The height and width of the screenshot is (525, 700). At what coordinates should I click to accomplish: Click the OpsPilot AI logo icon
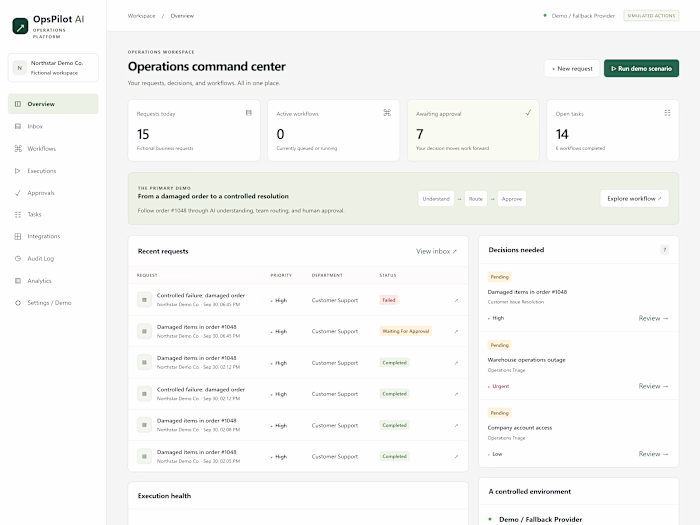click(20, 26)
